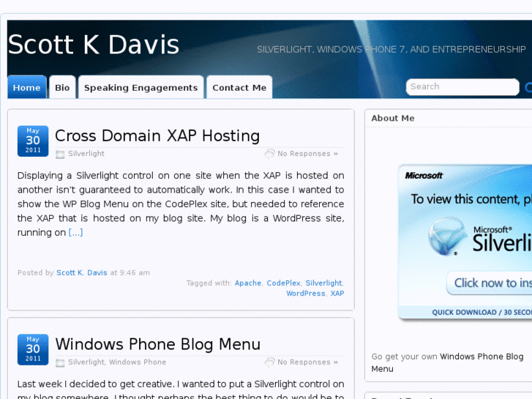Click comment bubble icon on Windows Phone post

270,362
